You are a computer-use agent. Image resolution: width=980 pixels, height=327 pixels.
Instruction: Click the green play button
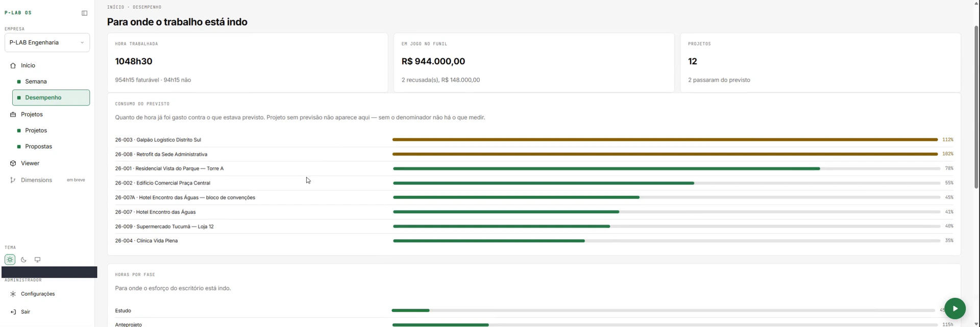(955, 309)
